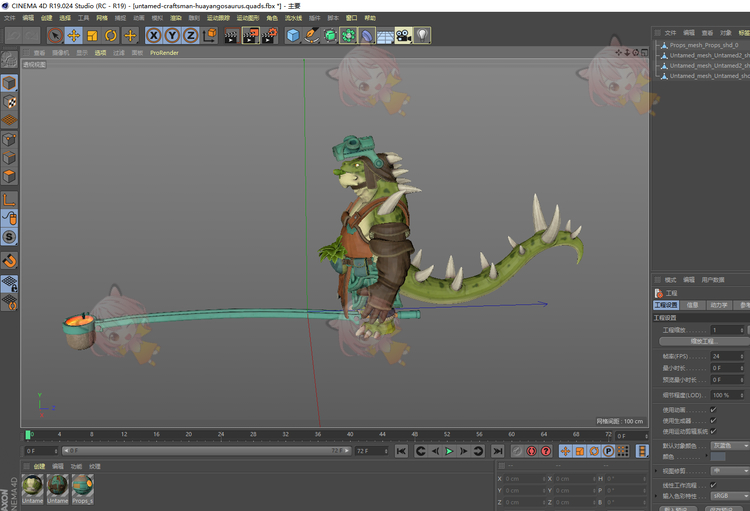This screenshot has width=750, height=511.
Task: Open the Bend deformer icon
Action: pos(367,35)
